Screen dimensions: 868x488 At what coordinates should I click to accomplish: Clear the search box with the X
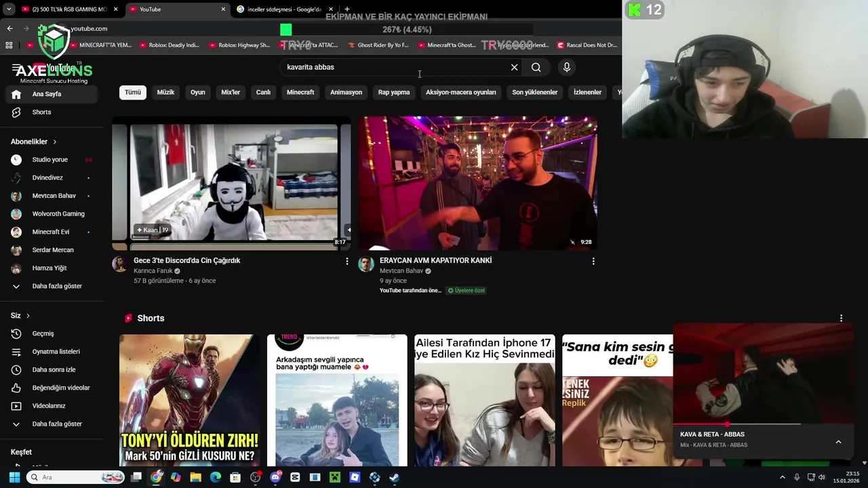click(x=514, y=67)
